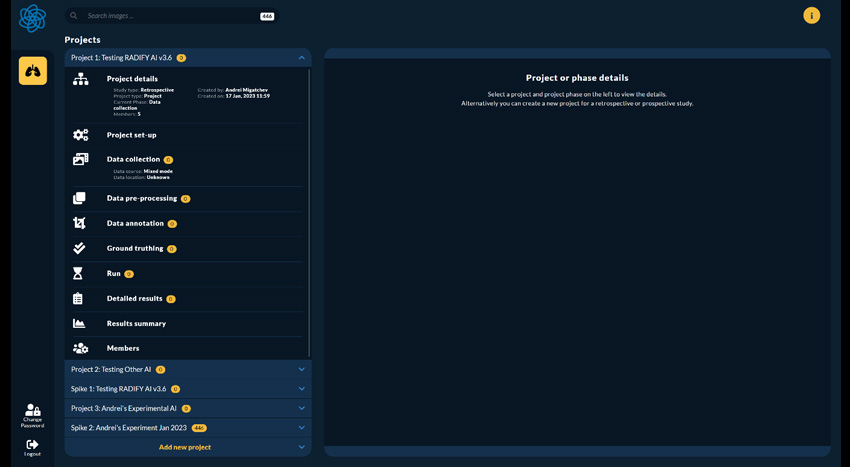The image size is (850, 467).
Task: Expand Spike 2: Andrei's Experiment Jan 2023
Action: [301, 428]
